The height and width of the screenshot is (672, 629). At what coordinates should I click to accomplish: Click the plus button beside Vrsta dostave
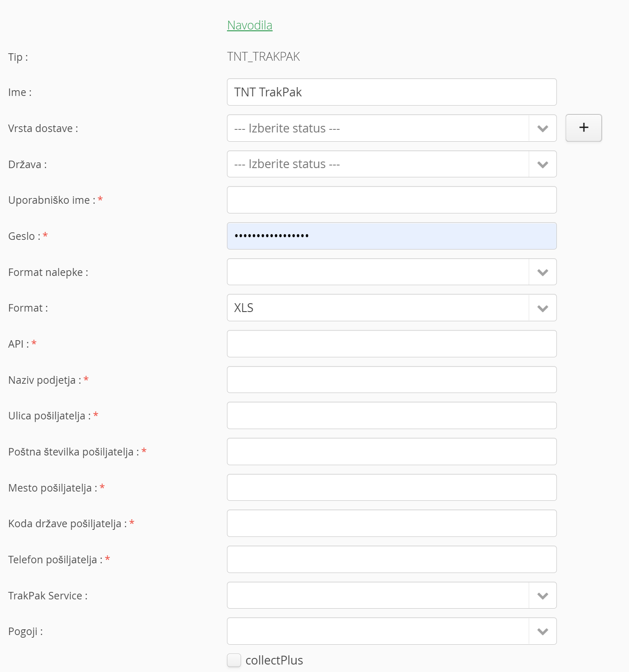(584, 128)
